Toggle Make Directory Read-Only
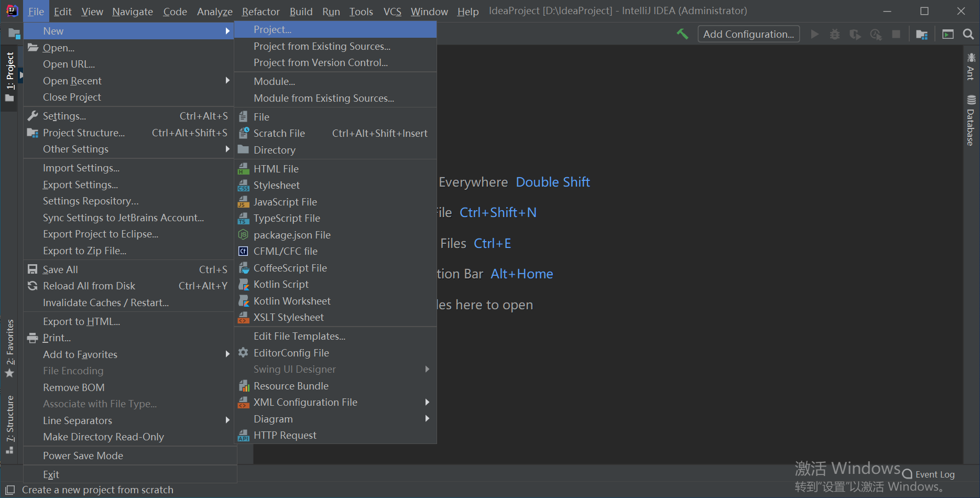The image size is (980, 498). [128, 437]
